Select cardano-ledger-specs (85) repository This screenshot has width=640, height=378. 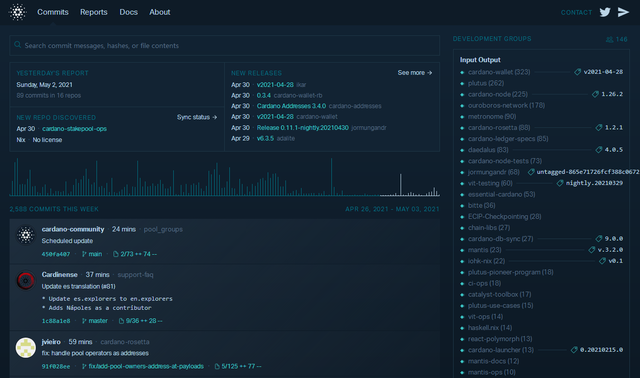click(x=508, y=139)
